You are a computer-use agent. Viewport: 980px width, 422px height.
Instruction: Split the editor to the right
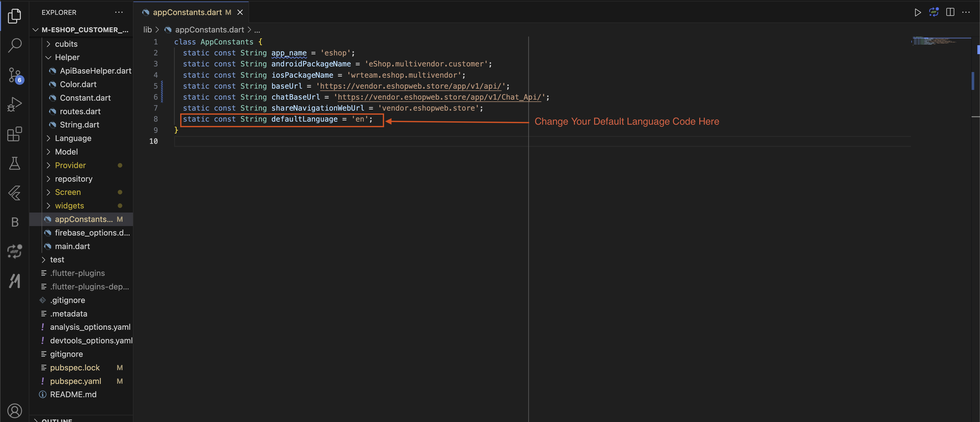pyautogui.click(x=950, y=13)
